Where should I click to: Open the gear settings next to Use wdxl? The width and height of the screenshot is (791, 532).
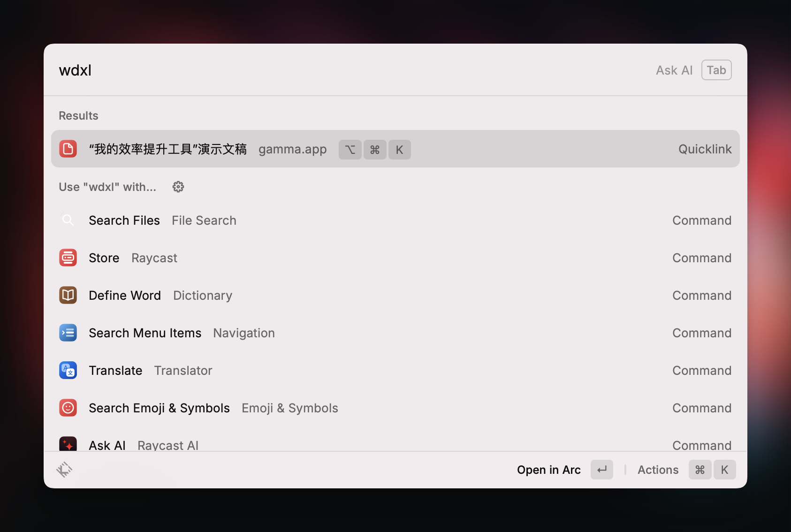[178, 187]
